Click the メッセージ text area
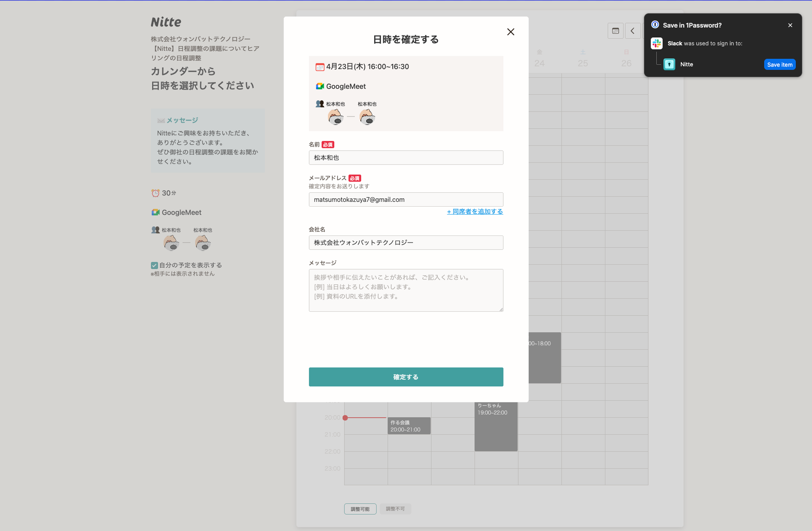Screen dimensions: 812x531 point(406,290)
